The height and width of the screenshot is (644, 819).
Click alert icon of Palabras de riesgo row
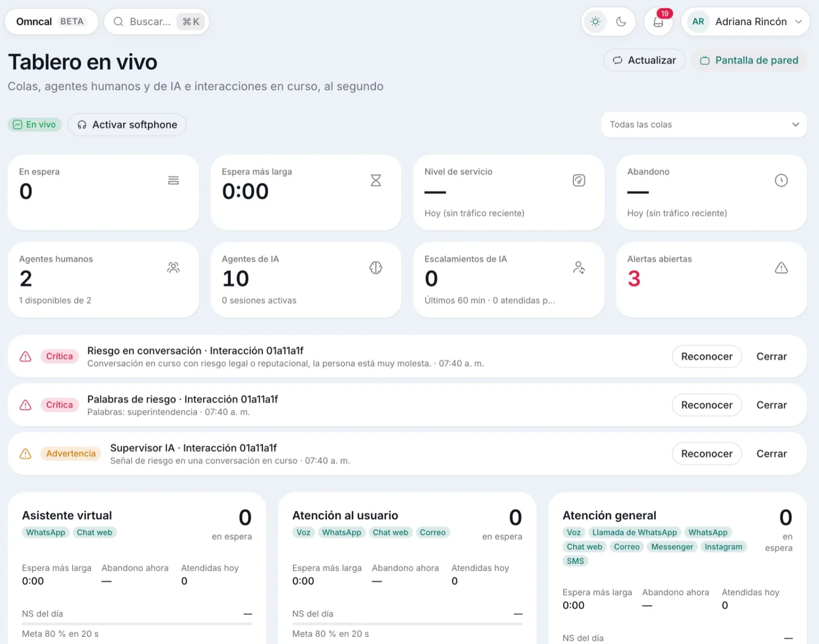26,405
